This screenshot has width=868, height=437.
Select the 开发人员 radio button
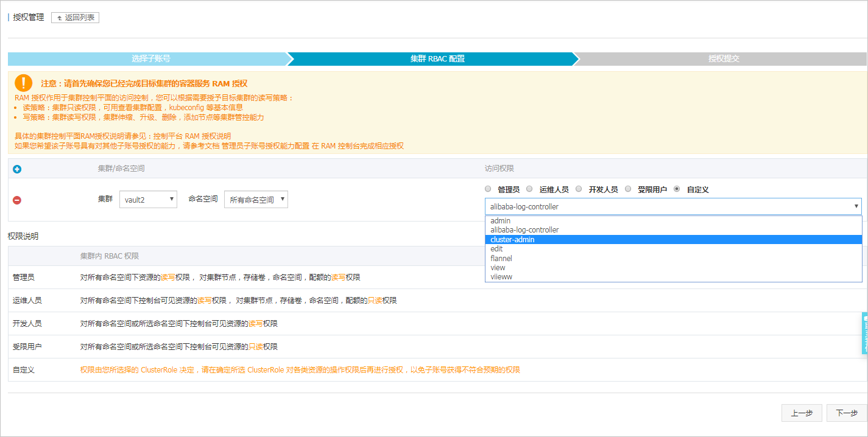(x=579, y=189)
